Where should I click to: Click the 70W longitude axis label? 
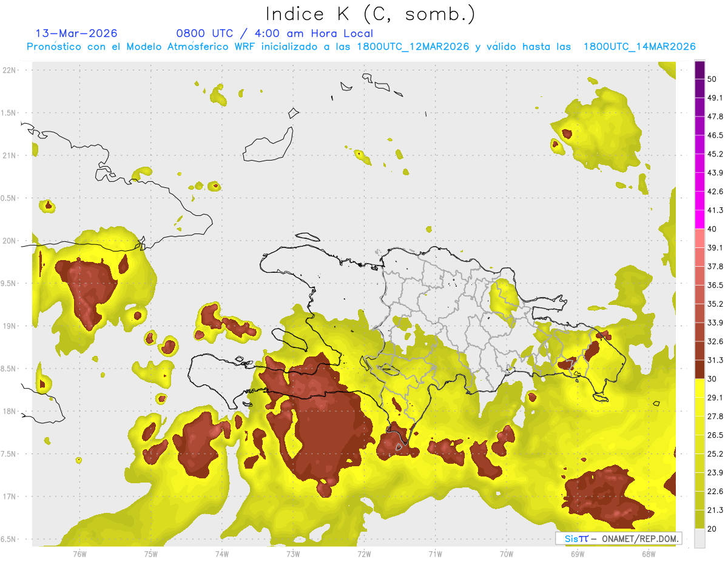click(507, 554)
